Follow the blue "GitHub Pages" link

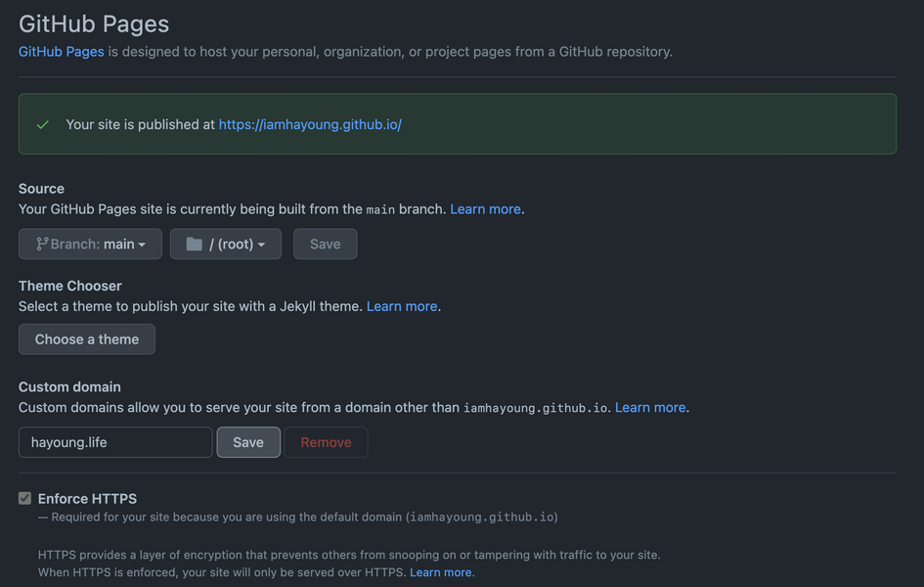point(61,51)
